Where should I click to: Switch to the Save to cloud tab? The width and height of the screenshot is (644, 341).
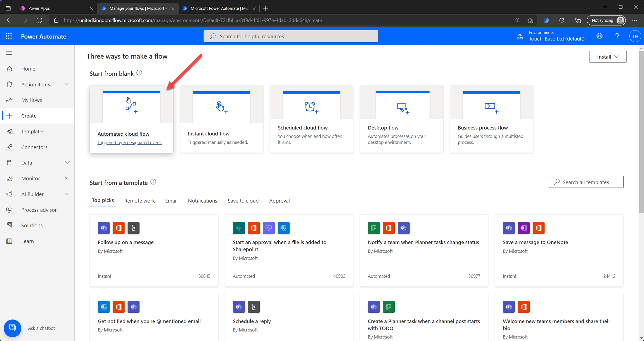point(243,201)
